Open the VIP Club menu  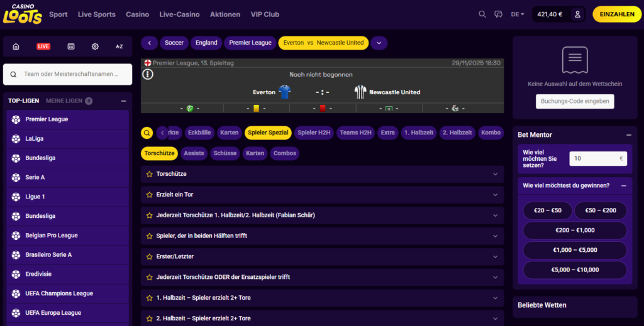pos(265,14)
